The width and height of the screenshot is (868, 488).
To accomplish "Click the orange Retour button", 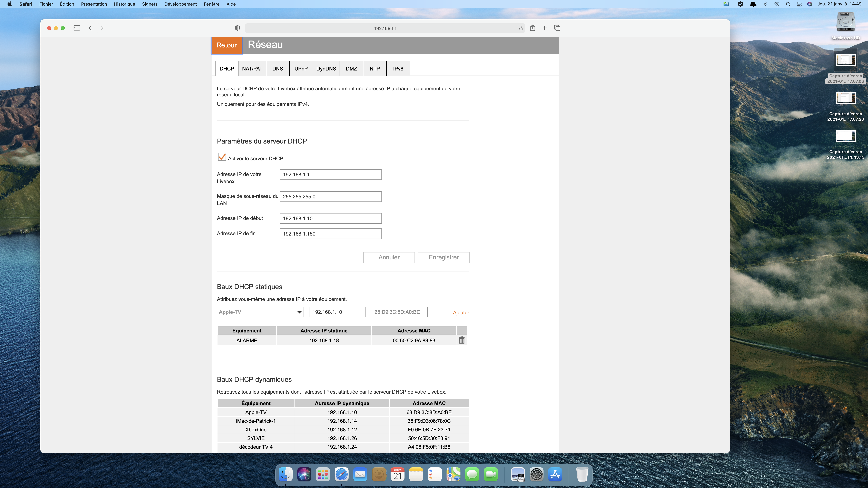I will pos(226,45).
